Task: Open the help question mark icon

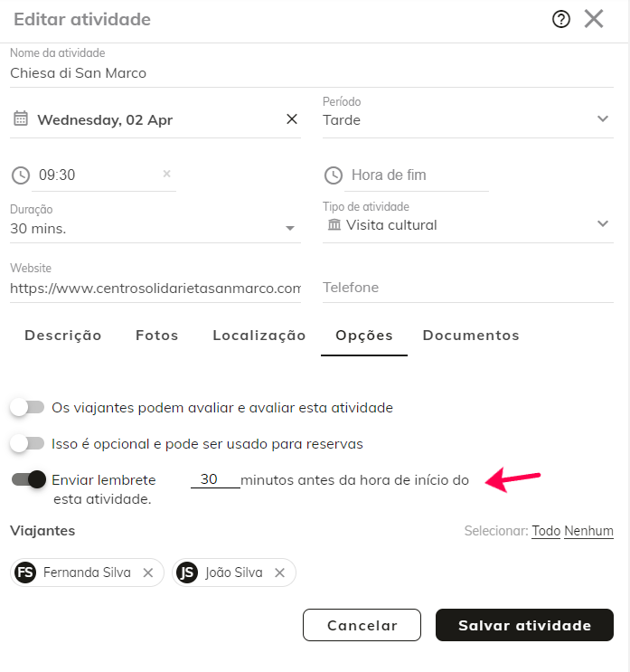Action: 560,19
